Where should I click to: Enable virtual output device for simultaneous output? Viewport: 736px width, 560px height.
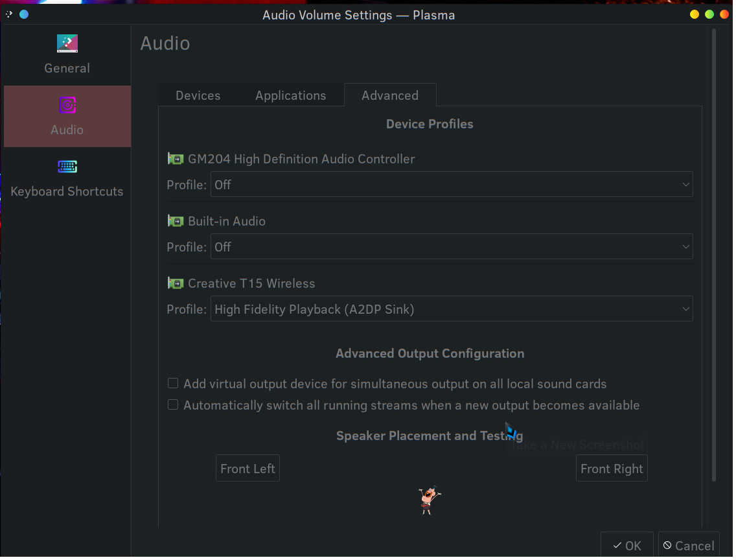click(173, 384)
